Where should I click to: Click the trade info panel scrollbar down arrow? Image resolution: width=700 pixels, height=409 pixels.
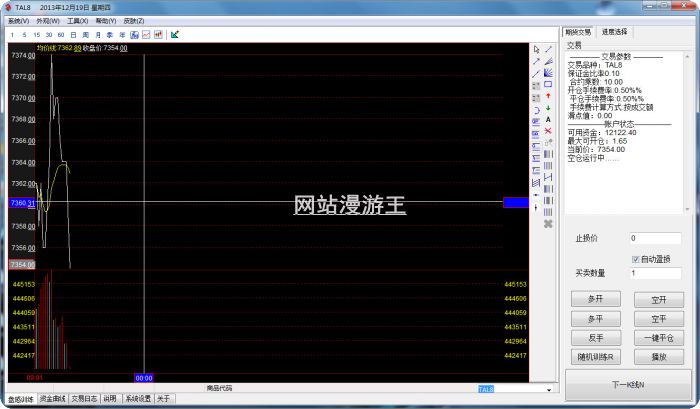coord(688,209)
